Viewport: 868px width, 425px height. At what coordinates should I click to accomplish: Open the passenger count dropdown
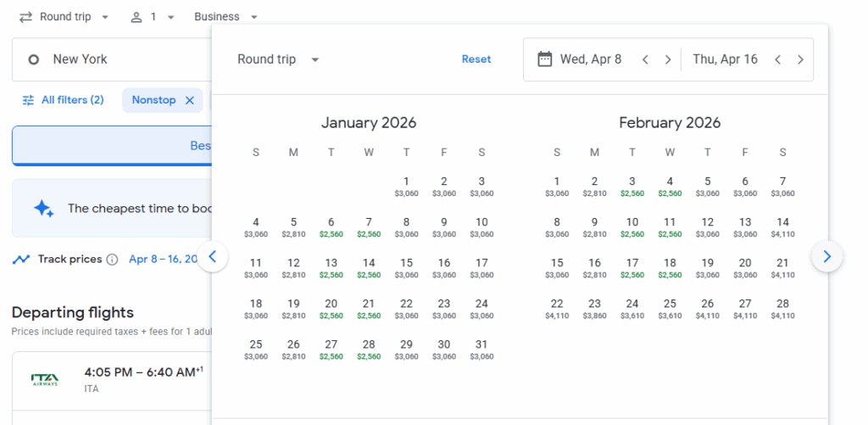[153, 17]
